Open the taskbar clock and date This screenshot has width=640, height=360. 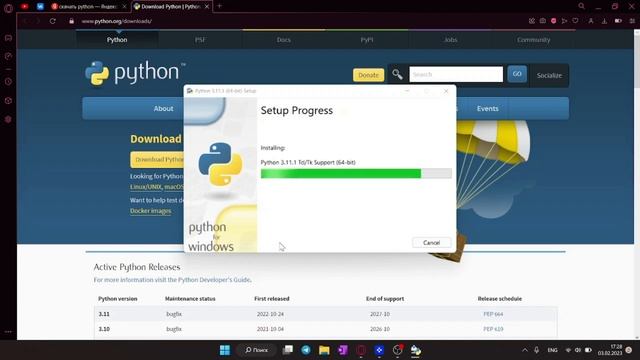coord(611,350)
